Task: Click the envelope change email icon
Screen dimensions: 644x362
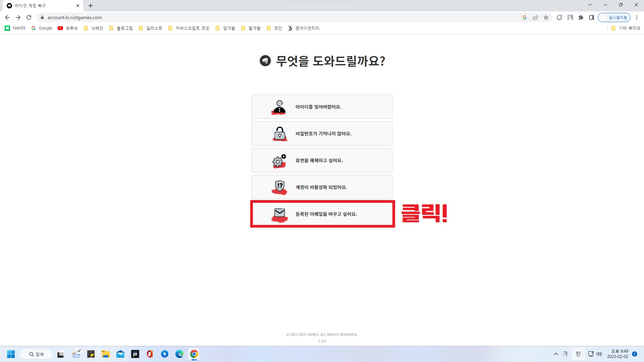Action: click(279, 214)
